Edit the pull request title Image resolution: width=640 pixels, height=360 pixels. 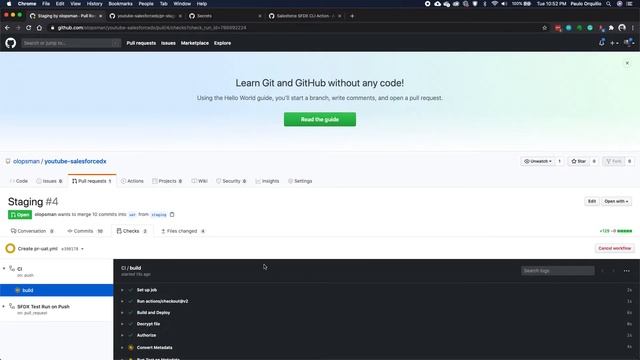coord(592,201)
